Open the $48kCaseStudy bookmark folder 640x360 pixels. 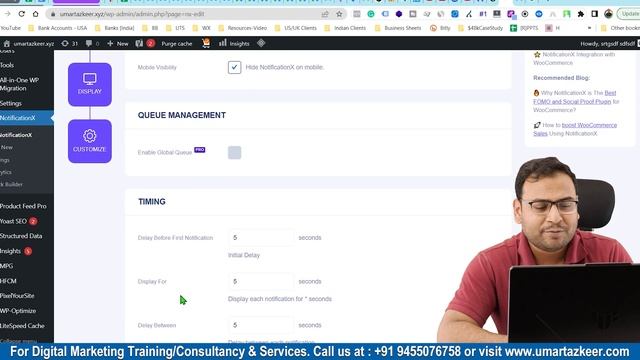(481, 28)
